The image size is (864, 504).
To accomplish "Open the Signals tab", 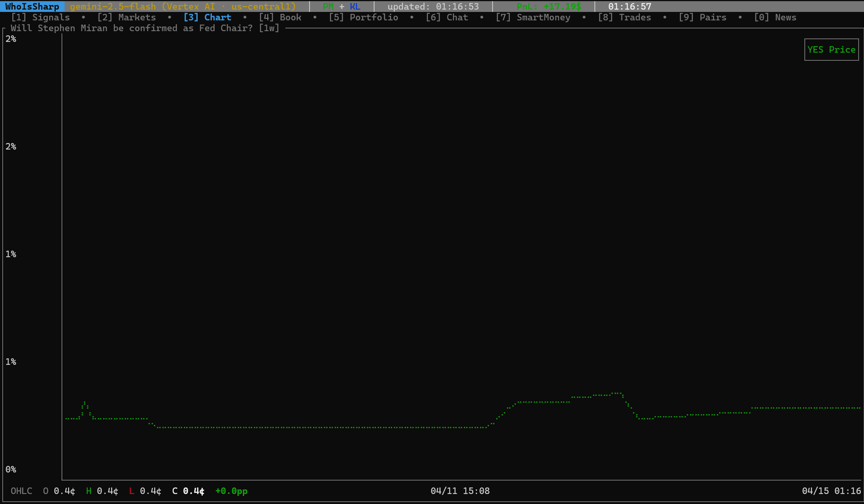I will (x=40, y=17).
